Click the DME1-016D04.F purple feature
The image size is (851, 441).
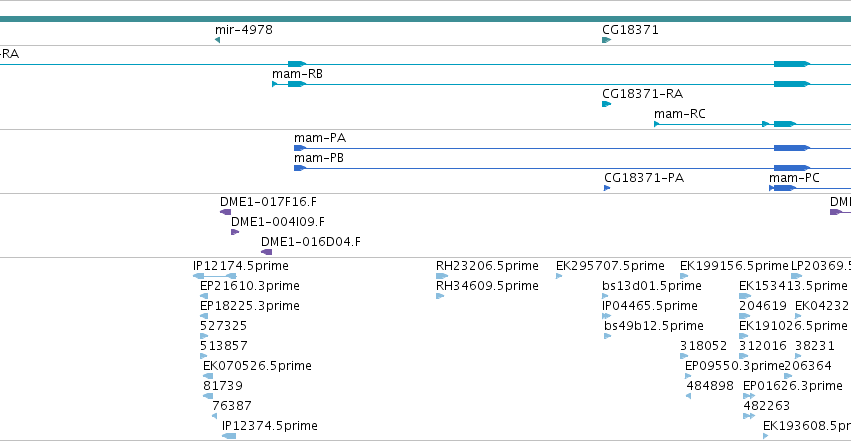(x=266, y=252)
